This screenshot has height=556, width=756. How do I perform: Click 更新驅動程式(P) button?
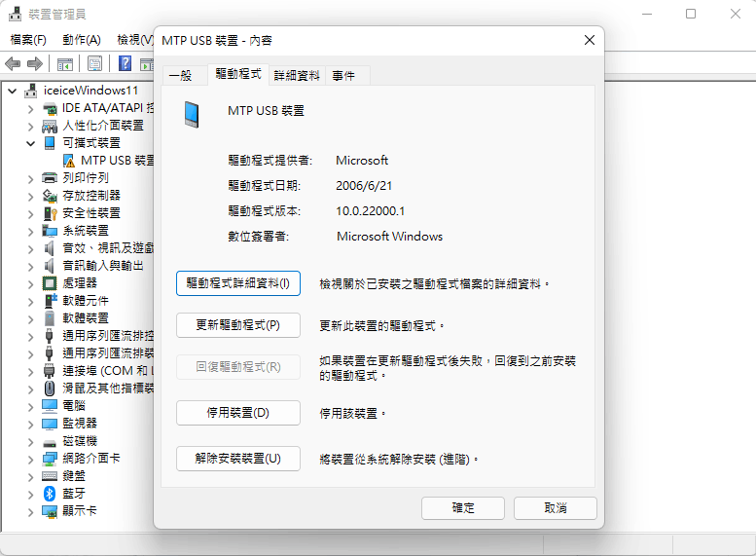(x=238, y=325)
